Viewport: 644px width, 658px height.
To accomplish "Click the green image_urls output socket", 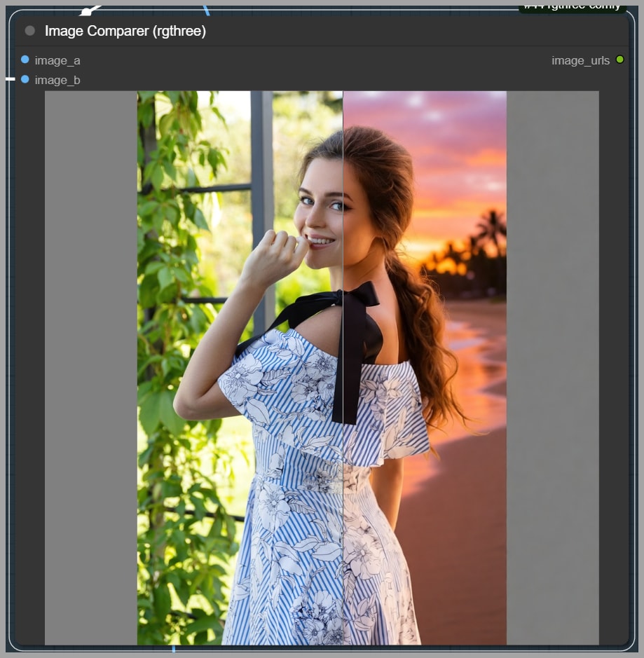I will point(619,60).
